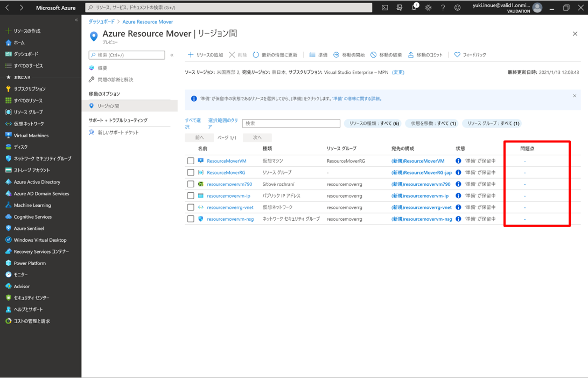
Task: Open the notifications bell icon
Action: coord(415,7)
